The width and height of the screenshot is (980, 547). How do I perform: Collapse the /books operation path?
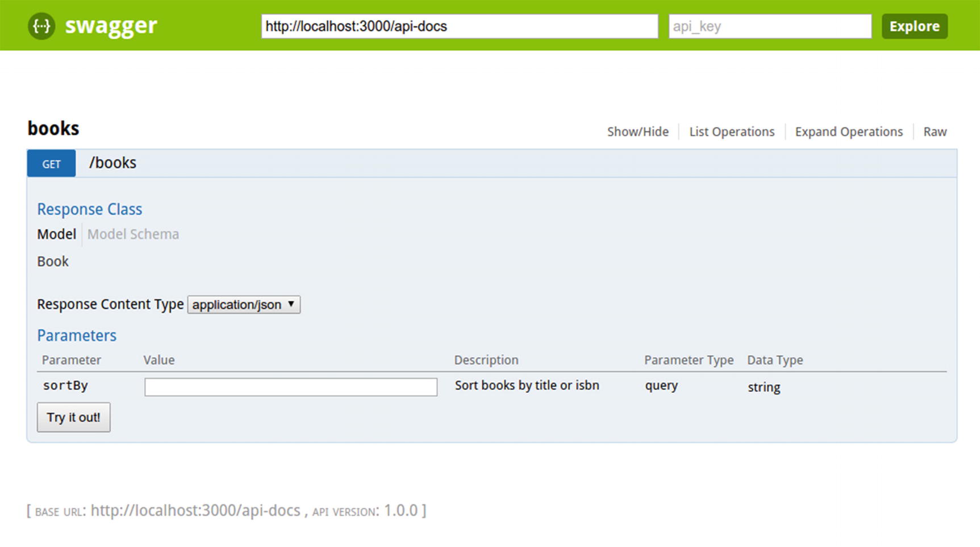click(112, 163)
